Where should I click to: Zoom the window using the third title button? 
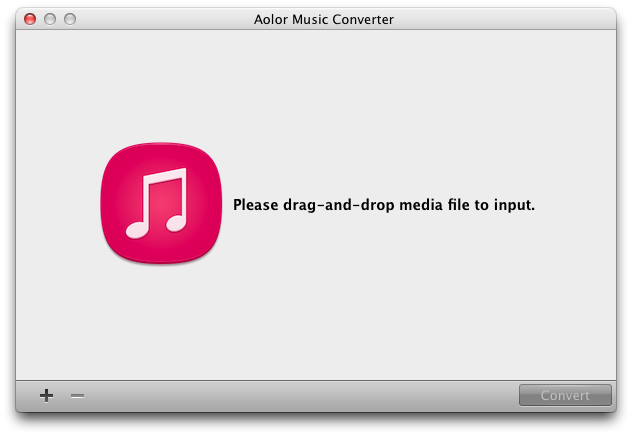coord(70,19)
